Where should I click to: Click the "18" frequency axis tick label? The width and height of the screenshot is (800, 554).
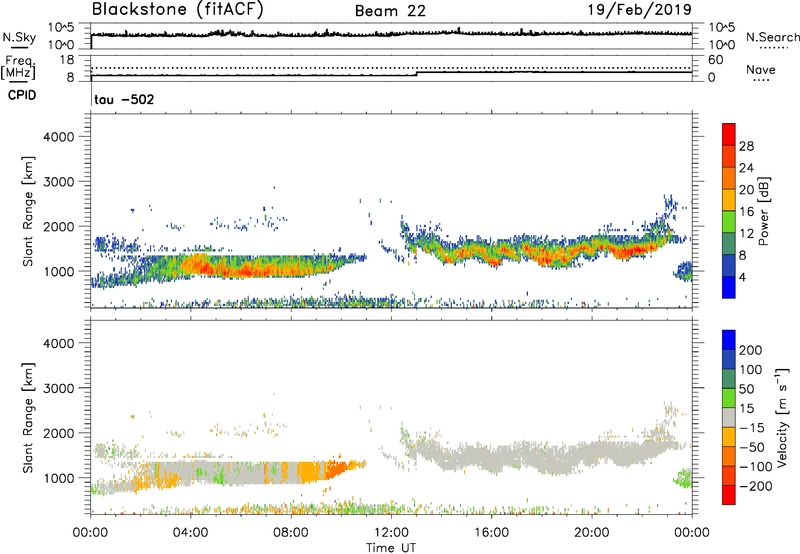67,60
